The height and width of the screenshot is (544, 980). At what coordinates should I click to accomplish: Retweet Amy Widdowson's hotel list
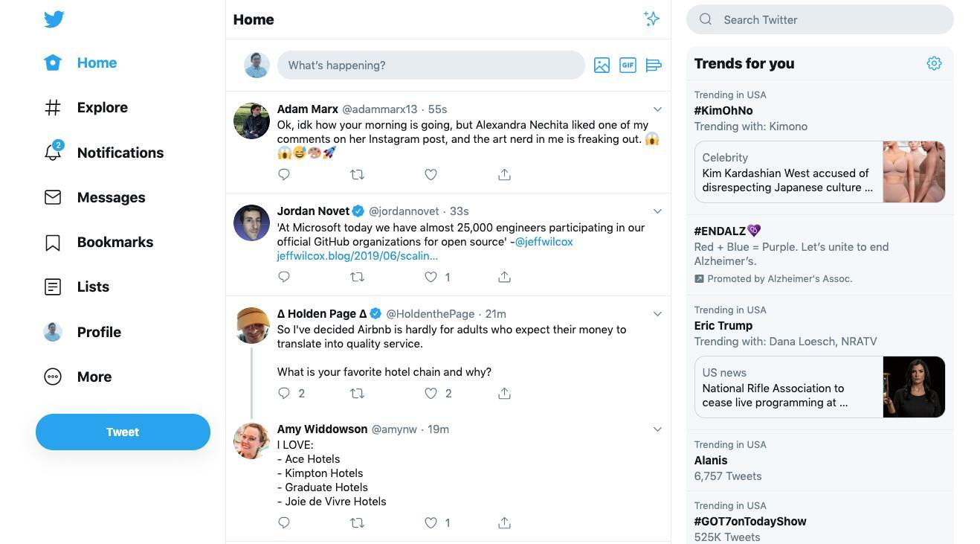pos(357,522)
